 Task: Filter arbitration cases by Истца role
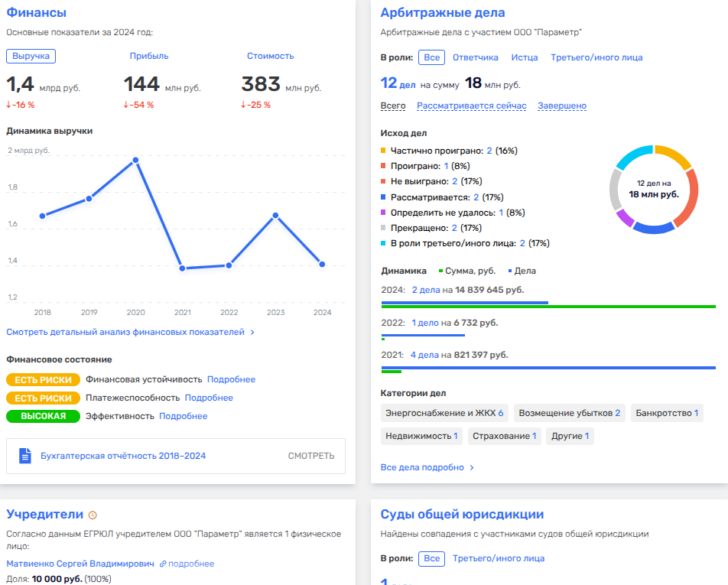click(x=524, y=57)
